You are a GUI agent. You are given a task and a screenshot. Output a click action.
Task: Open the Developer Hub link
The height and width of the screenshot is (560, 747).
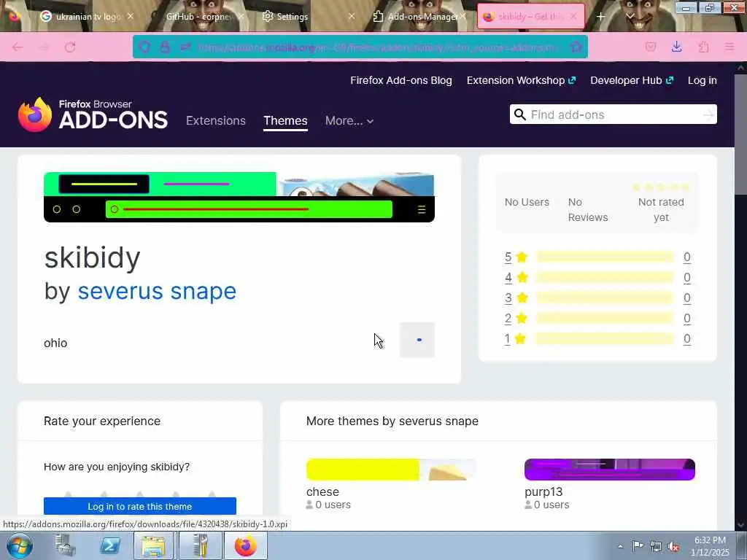[632, 80]
